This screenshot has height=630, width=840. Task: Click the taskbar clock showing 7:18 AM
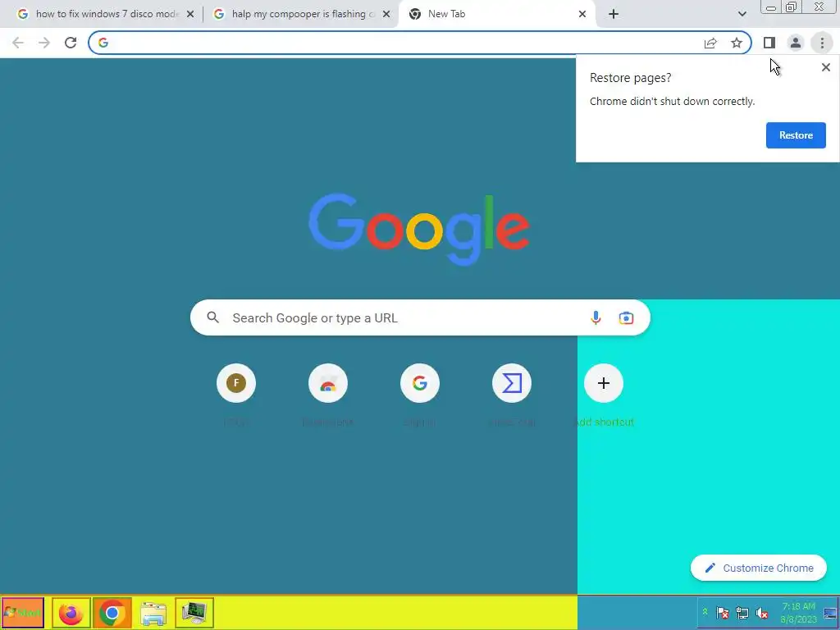pyautogui.click(x=797, y=613)
